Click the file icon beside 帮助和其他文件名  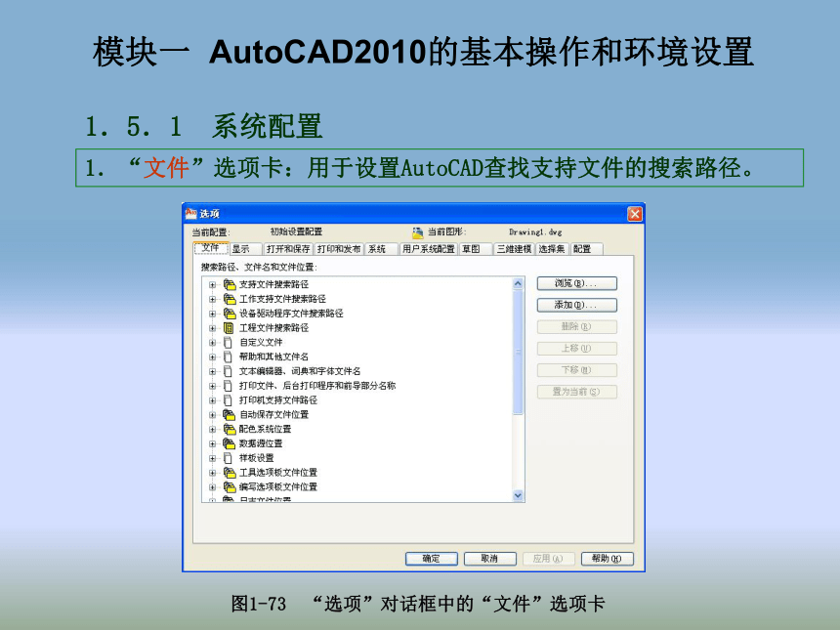229,357
